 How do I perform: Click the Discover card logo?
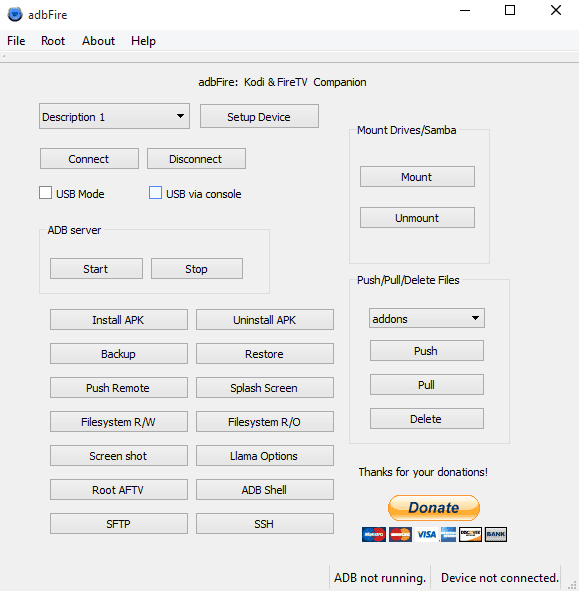[x=470, y=534]
